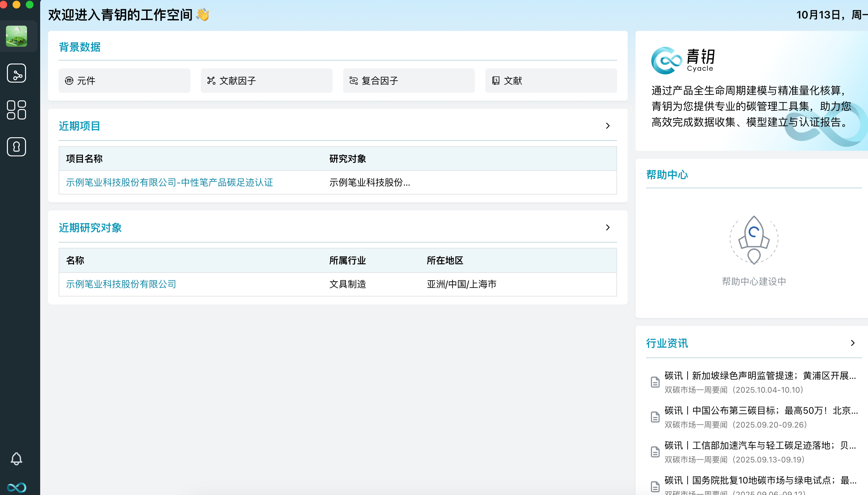Select the keyhole icon in the left sidebar
The height and width of the screenshot is (495, 868).
(x=16, y=146)
